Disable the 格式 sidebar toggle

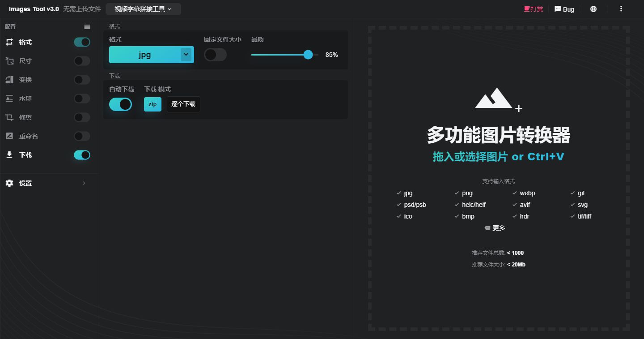82,42
